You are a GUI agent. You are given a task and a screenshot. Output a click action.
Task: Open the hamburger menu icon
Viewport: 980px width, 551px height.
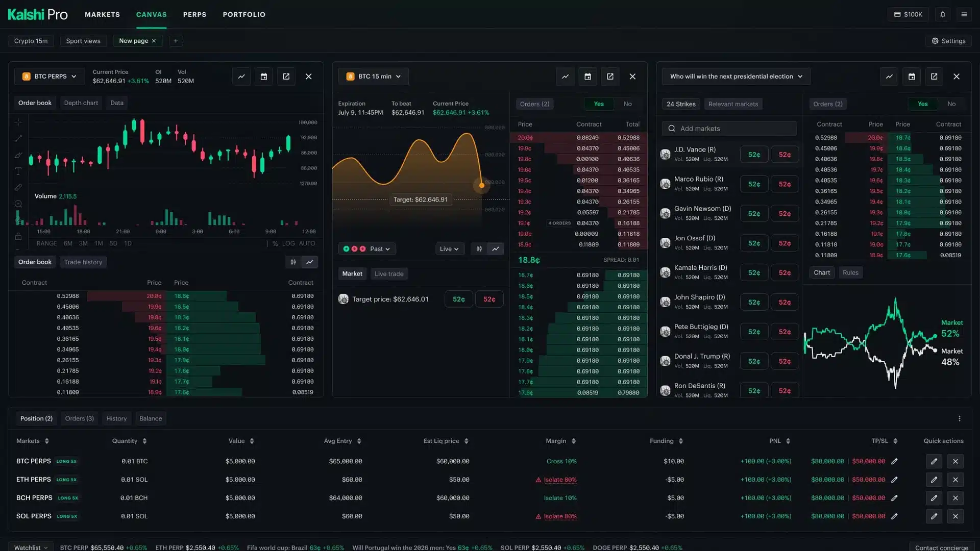click(964, 14)
